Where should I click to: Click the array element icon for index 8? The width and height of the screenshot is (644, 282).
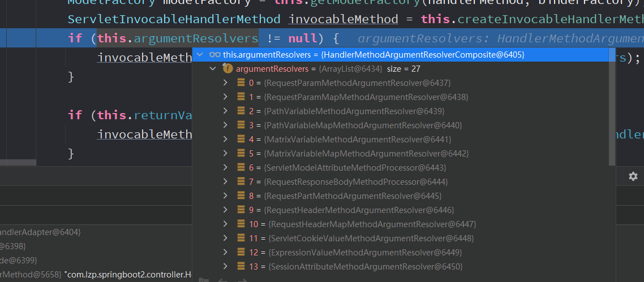coord(242,196)
